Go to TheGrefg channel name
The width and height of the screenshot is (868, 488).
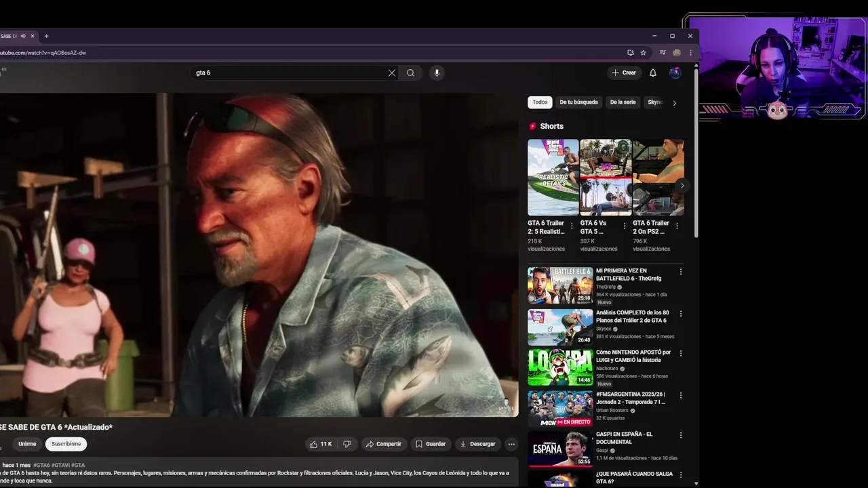pyautogui.click(x=606, y=287)
